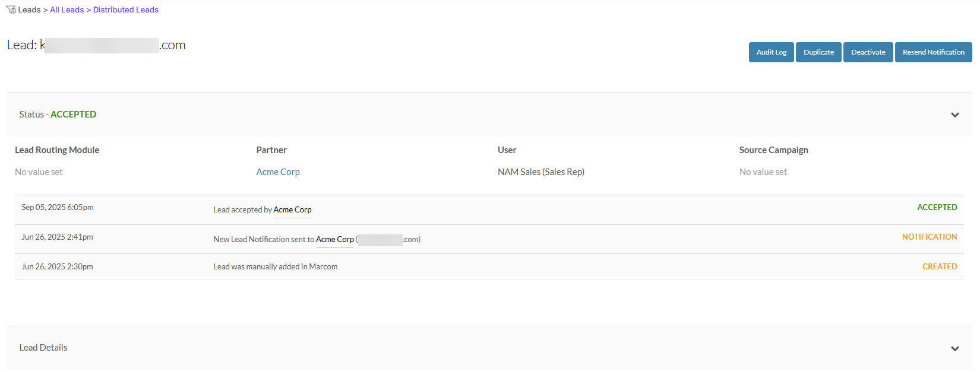The image size is (980, 372).
Task: Click the Jun 26, 2025 2:30pm timestamp
Action: pos(57,267)
